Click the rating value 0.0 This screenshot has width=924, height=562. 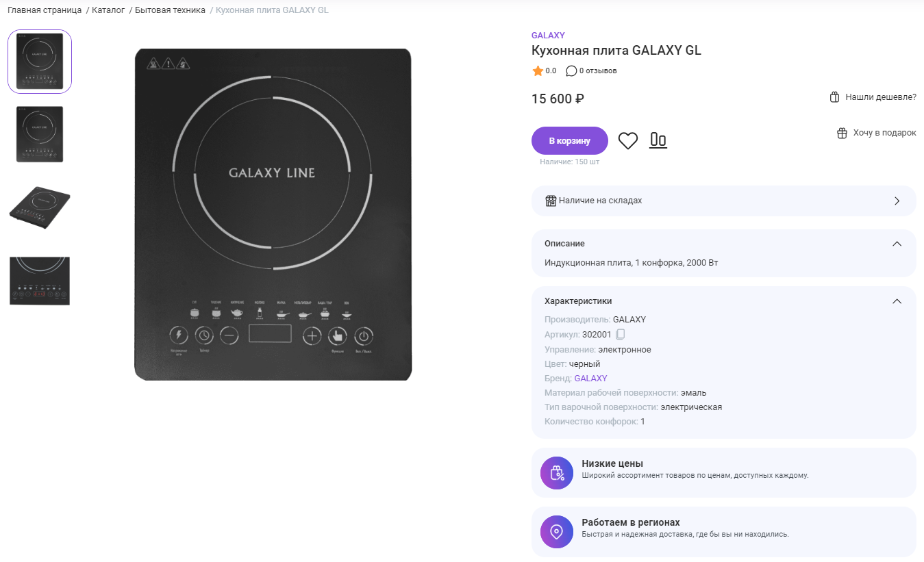pos(551,71)
